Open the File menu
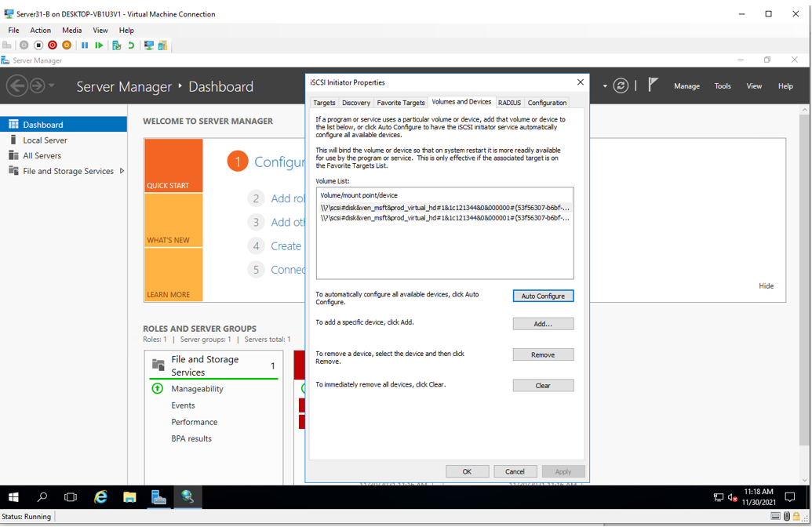Viewport: 812px width, 527px height. [x=13, y=30]
